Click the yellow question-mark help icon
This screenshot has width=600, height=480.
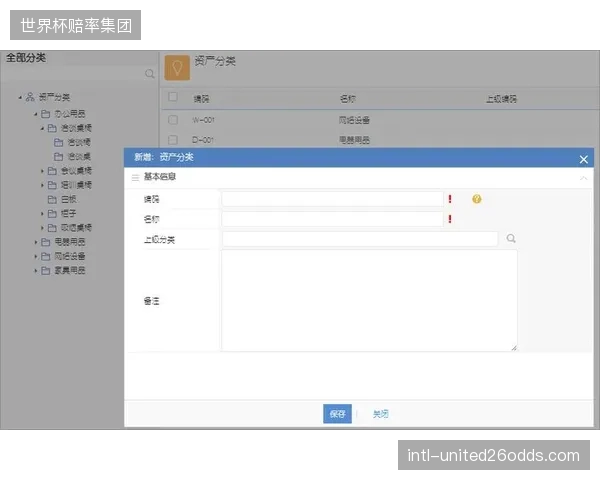pos(476,199)
